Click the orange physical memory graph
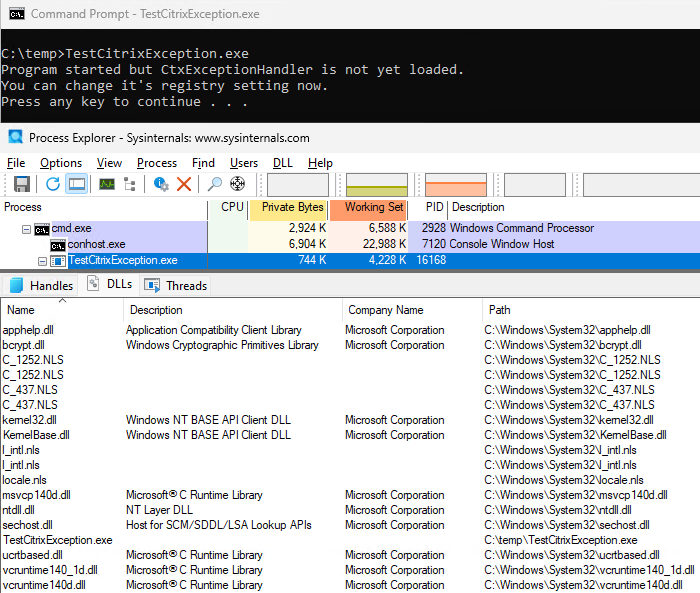The height and width of the screenshot is (593, 700). tap(456, 184)
